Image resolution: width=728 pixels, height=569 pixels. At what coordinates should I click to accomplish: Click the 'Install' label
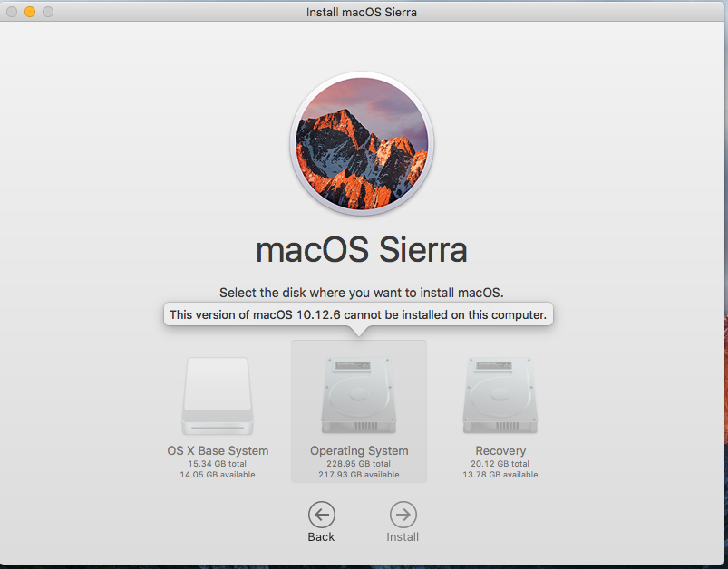coord(403,537)
